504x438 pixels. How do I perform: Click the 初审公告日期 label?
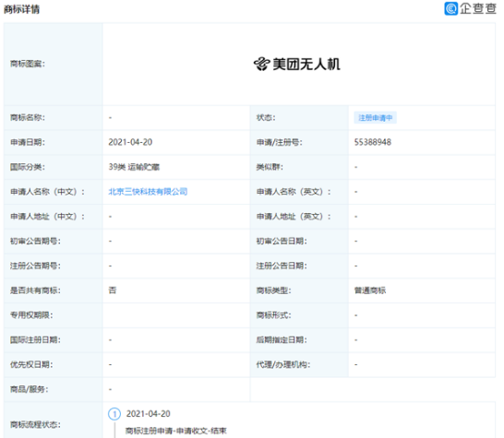tap(282, 242)
